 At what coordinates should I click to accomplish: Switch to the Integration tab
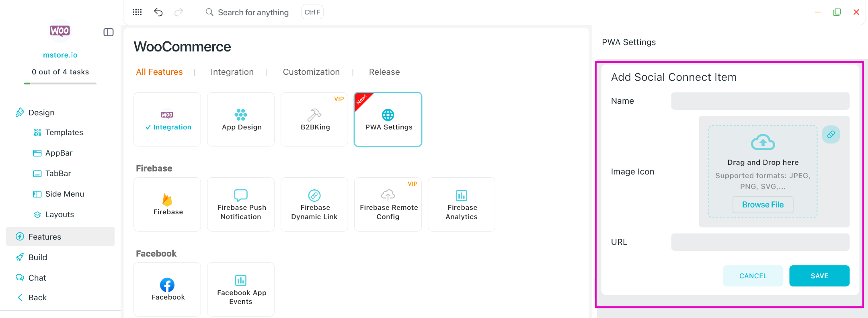[232, 72]
